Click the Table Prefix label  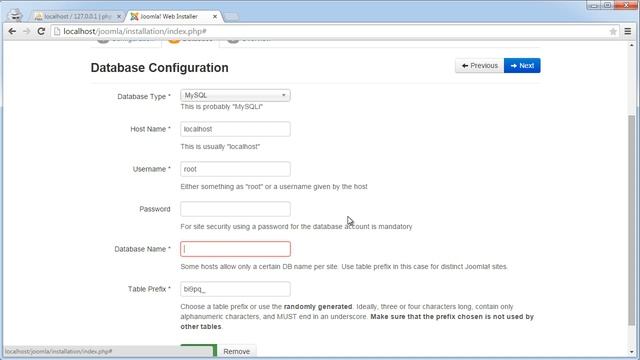click(x=149, y=289)
